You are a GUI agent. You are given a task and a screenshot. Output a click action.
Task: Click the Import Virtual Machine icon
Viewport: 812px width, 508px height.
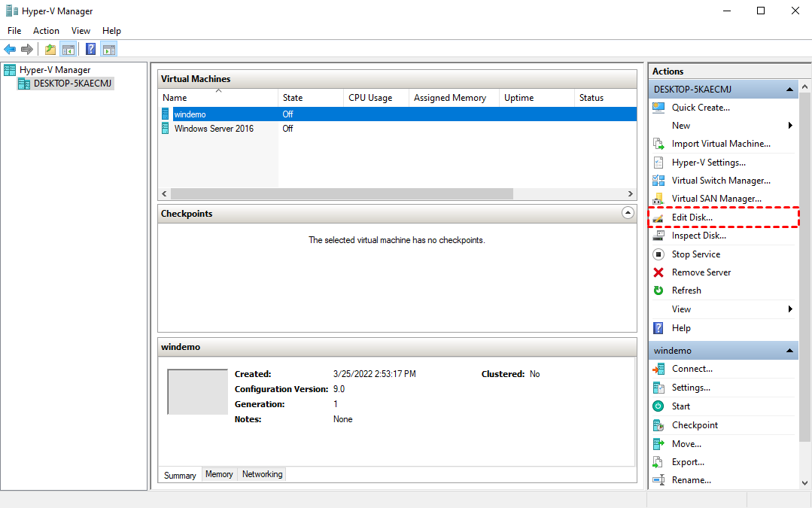[658, 144]
